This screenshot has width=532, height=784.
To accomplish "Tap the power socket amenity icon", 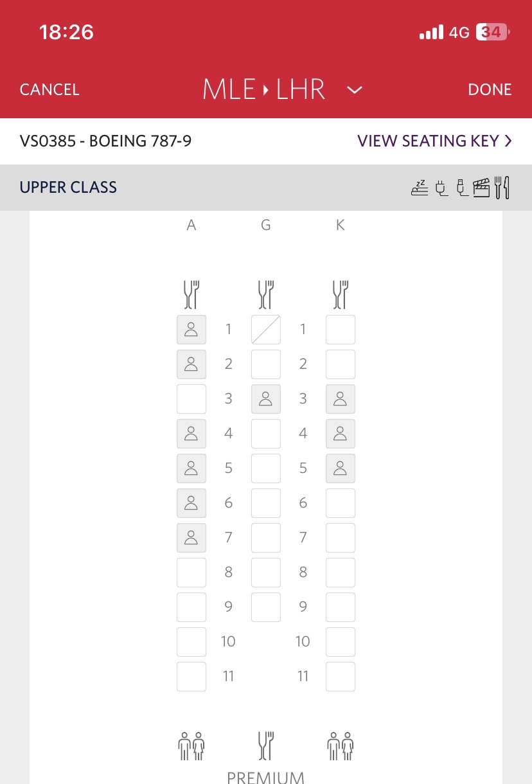I will pyautogui.click(x=441, y=188).
